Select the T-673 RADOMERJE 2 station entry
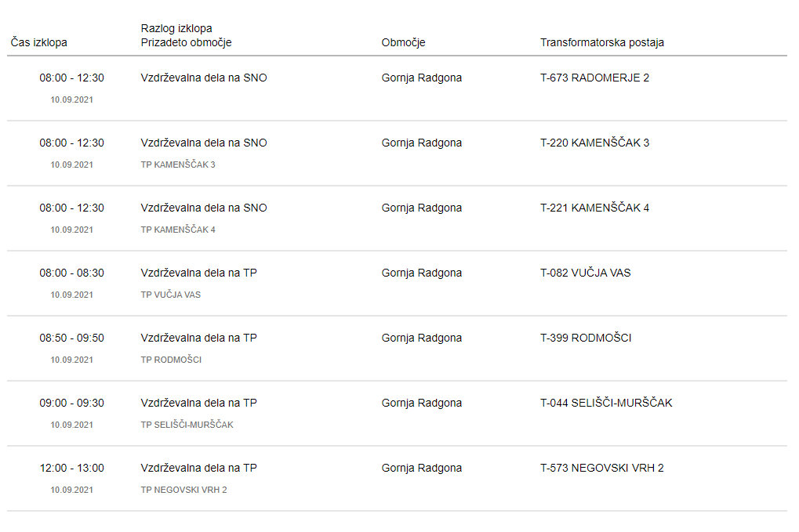The image size is (799, 532). point(594,78)
